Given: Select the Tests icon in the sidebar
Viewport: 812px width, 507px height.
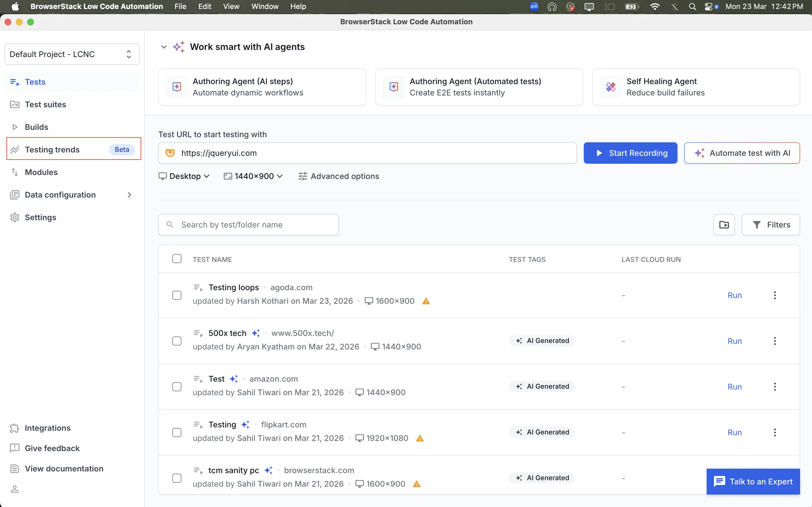Looking at the screenshot, I should (x=14, y=82).
